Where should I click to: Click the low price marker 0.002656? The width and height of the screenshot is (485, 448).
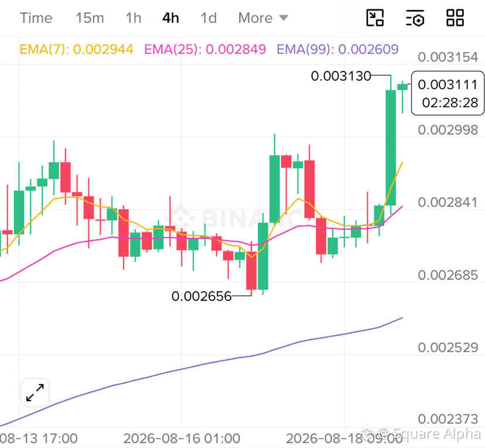(x=201, y=296)
